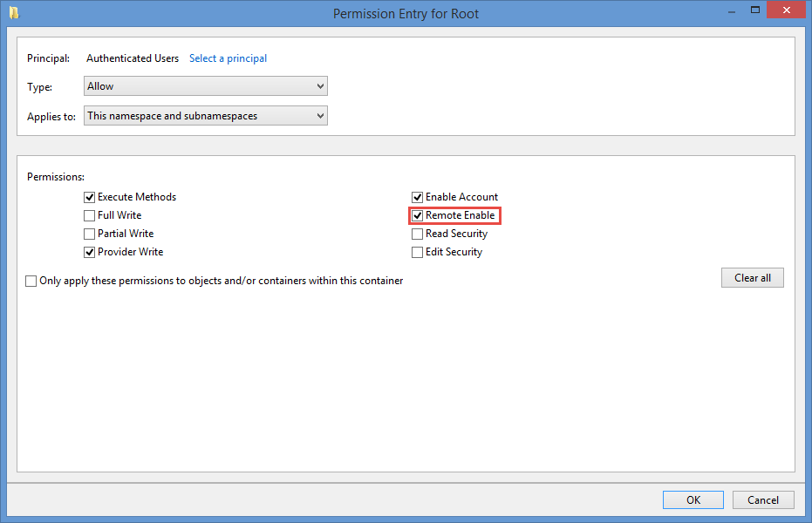
Task: Toggle the Remote Enable checkbox
Action: click(417, 215)
